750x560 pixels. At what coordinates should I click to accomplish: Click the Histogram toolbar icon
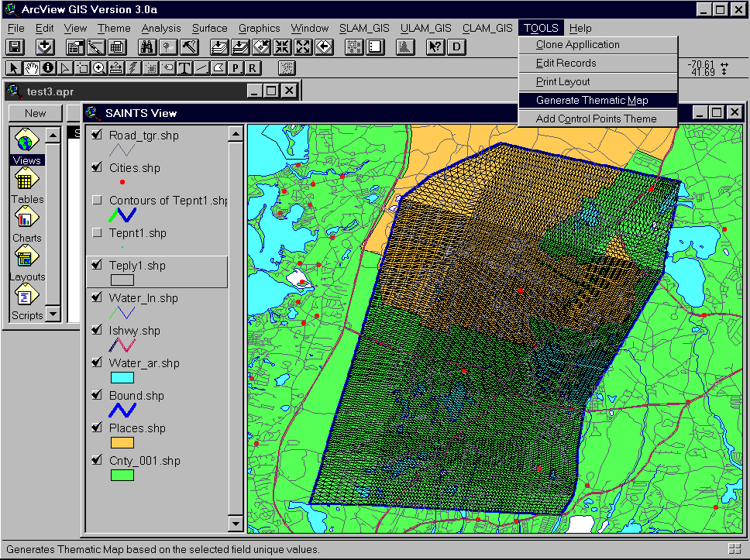405,47
